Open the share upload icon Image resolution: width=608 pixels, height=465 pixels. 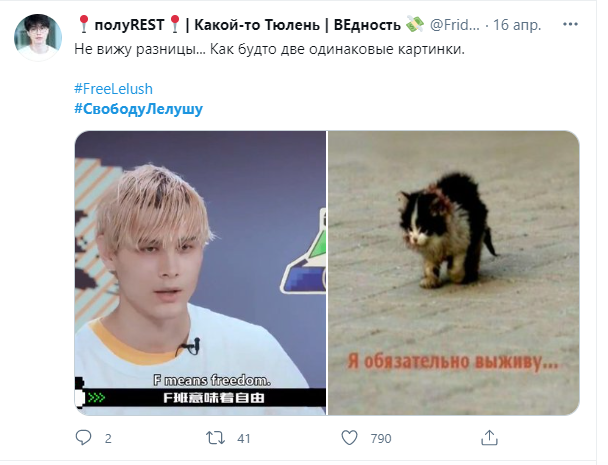coord(489,437)
